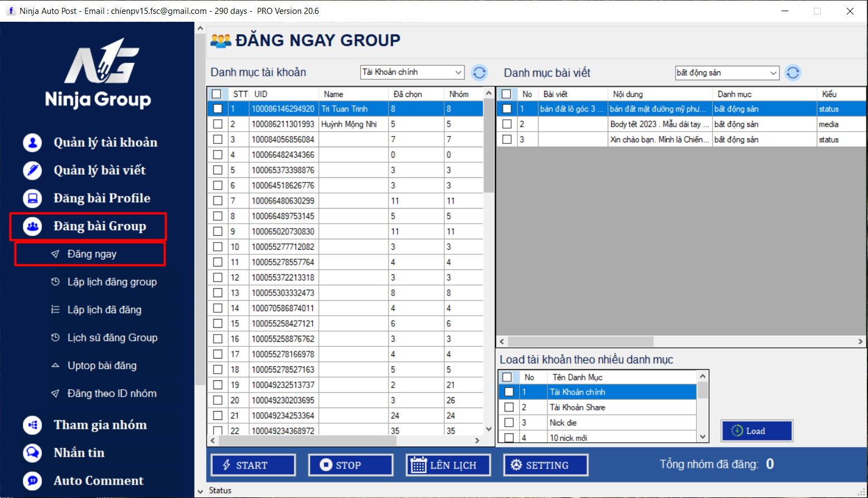Click clock icon next to Lập lịch đăng group
868x498 pixels.
[55, 282]
